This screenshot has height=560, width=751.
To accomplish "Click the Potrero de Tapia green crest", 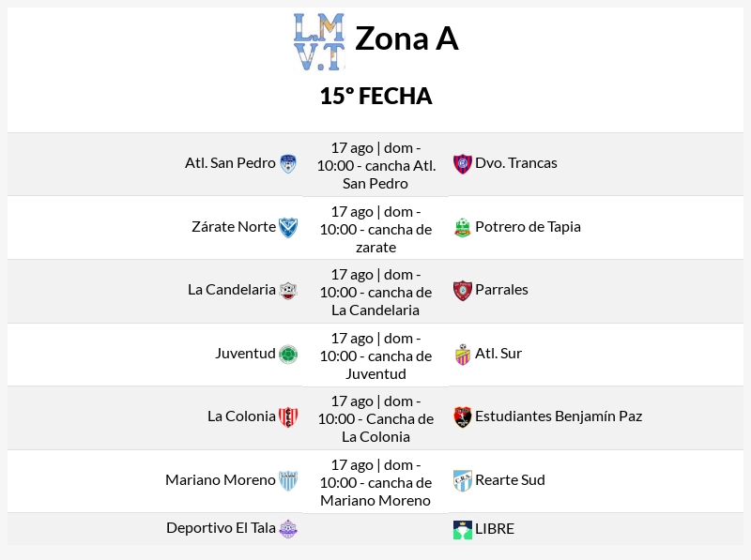I will [x=462, y=227].
